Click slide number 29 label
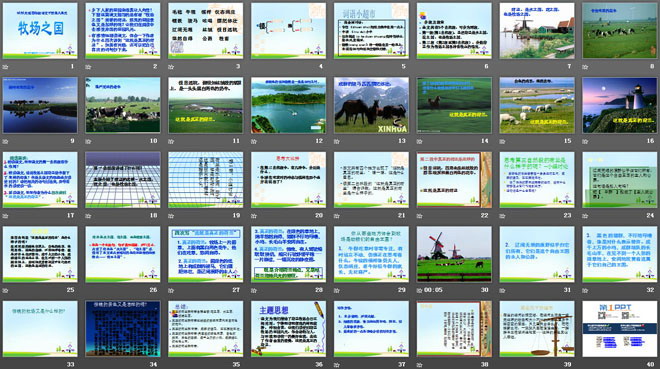 point(402,290)
